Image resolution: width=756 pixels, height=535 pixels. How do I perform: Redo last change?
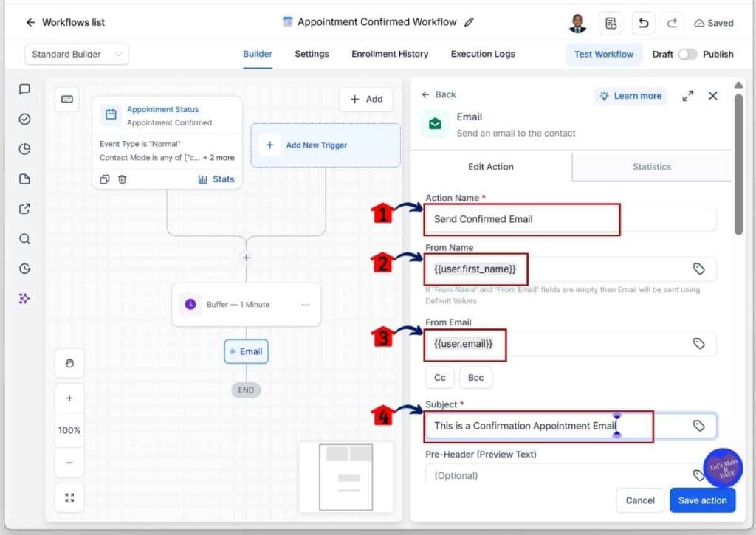click(x=672, y=23)
